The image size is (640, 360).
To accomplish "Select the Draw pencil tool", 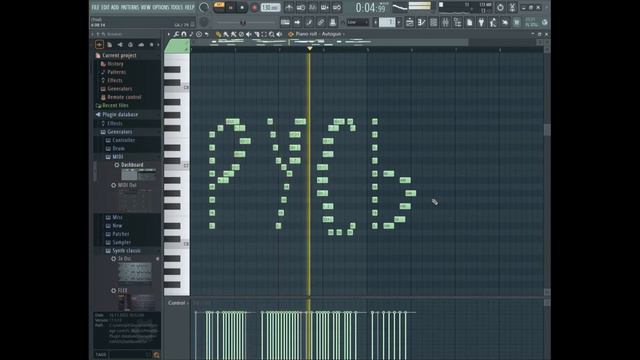I will point(218,34).
